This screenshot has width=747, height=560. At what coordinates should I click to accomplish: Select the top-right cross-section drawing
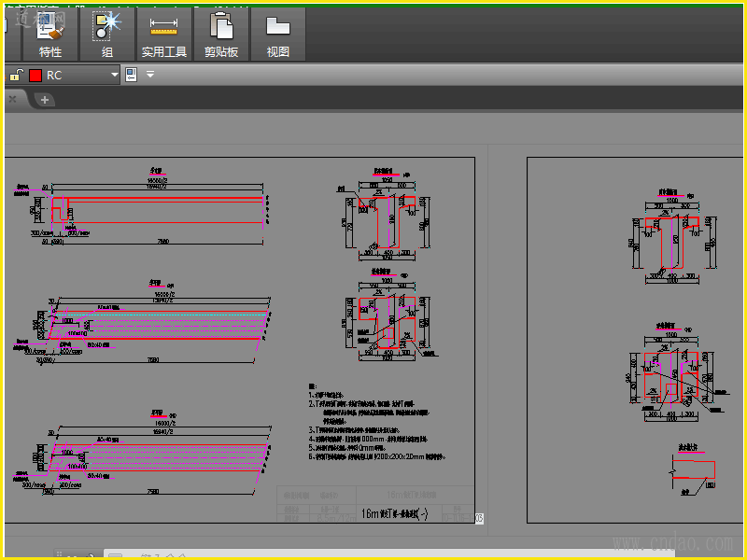tap(669, 238)
